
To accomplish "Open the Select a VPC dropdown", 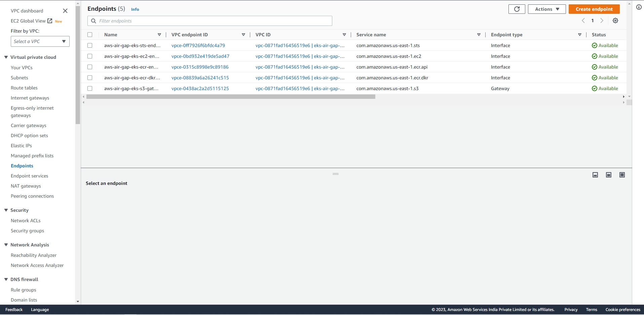I will 40,41.
